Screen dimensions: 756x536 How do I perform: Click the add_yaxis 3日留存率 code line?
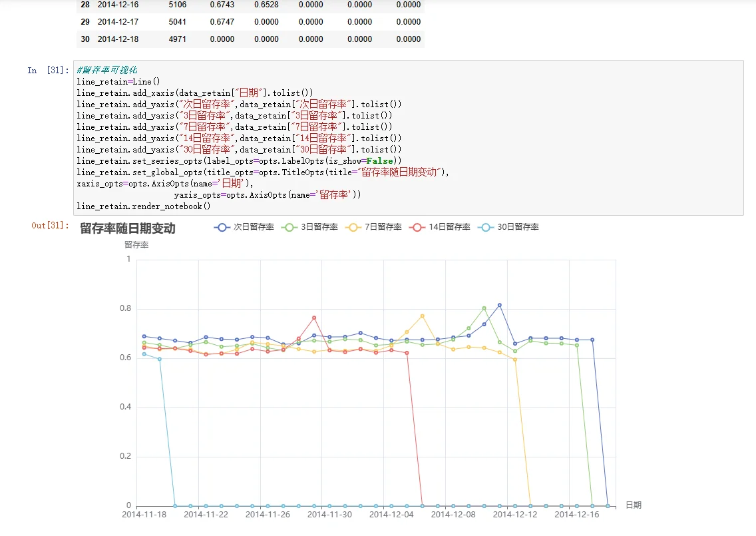click(x=234, y=115)
